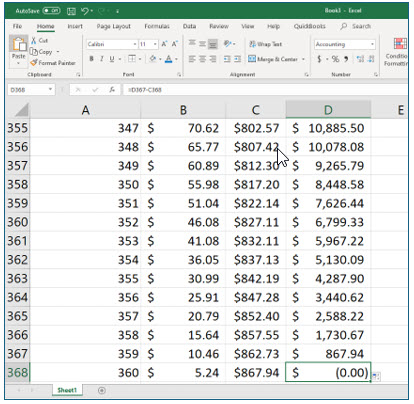This screenshot has width=414, height=404.
Task: Switch to the QuickBooks tab
Action: tap(310, 26)
